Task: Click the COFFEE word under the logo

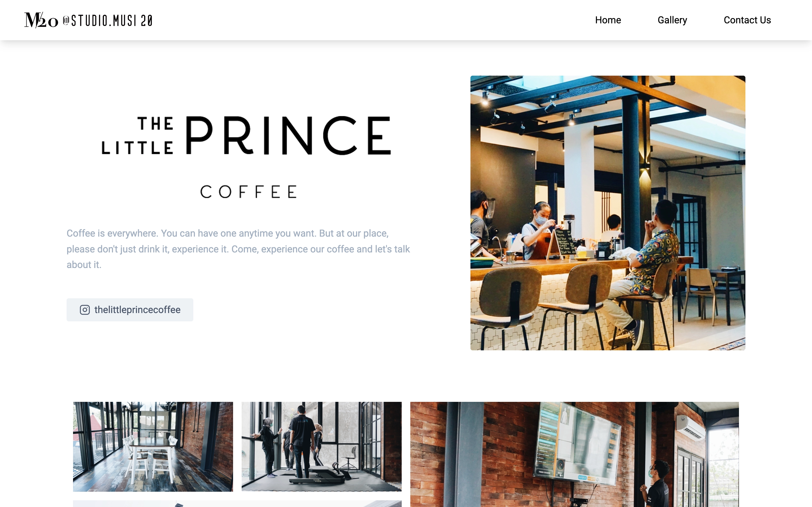Action: point(248,192)
